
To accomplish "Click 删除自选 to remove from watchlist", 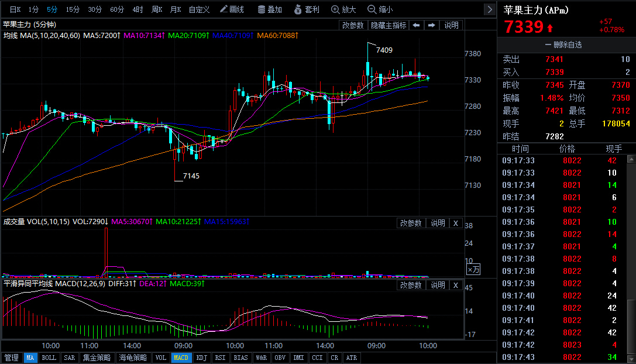I will [x=563, y=44].
